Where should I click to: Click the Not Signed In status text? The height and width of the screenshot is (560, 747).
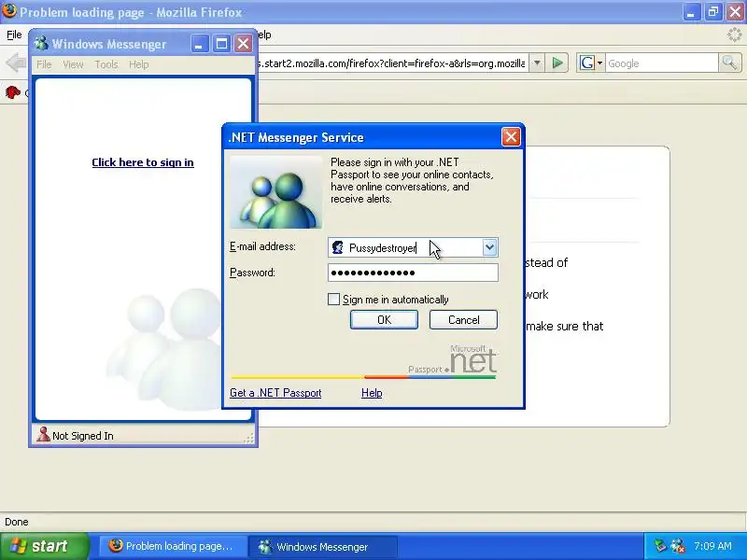[x=83, y=436]
